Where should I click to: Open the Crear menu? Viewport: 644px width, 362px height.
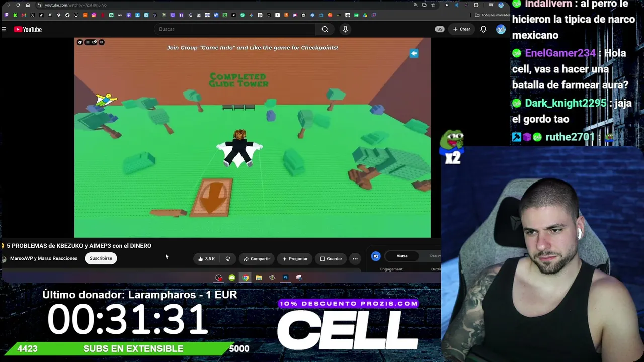(461, 29)
